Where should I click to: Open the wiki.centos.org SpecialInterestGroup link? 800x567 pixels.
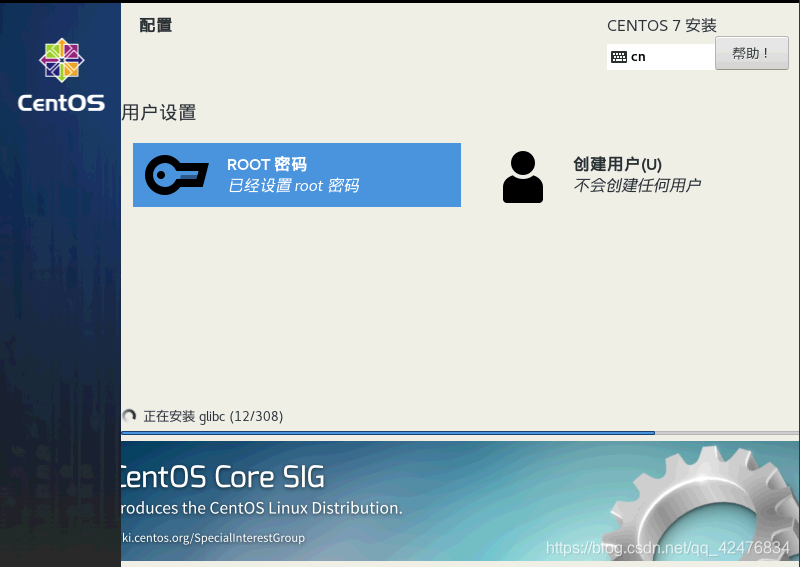click(x=213, y=538)
